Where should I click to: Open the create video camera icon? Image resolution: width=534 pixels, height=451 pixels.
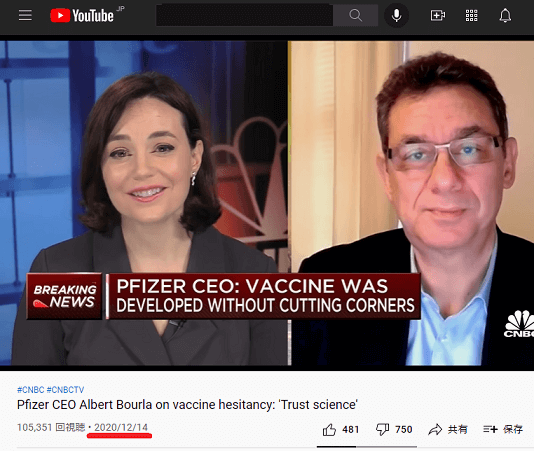click(438, 15)
